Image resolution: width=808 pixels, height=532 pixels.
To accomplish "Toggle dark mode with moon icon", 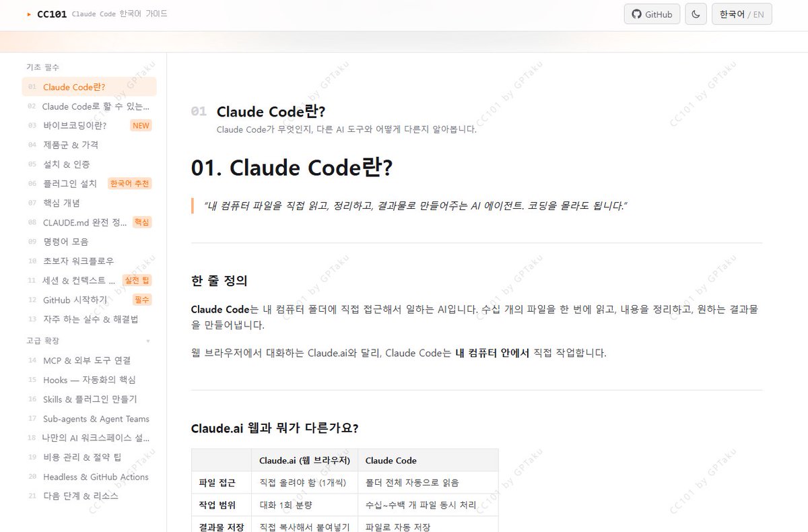I will point(696,14).
